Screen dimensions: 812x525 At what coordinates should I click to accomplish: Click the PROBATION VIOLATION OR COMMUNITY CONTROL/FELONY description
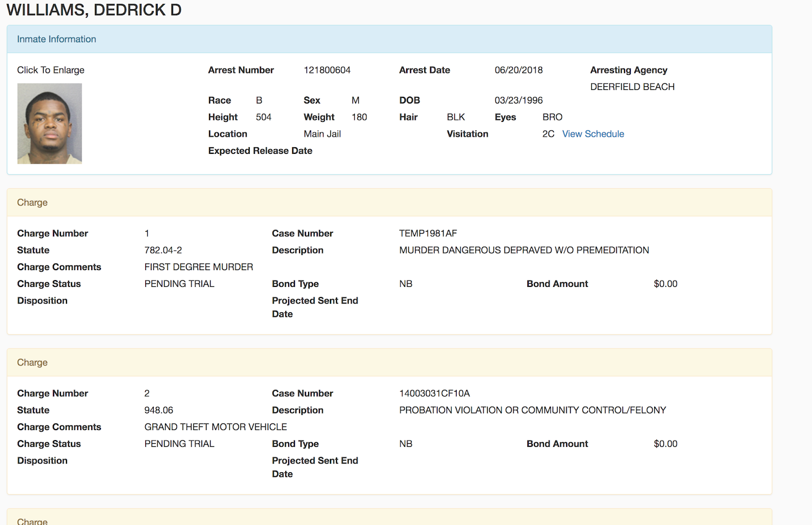tap(532, 410)
